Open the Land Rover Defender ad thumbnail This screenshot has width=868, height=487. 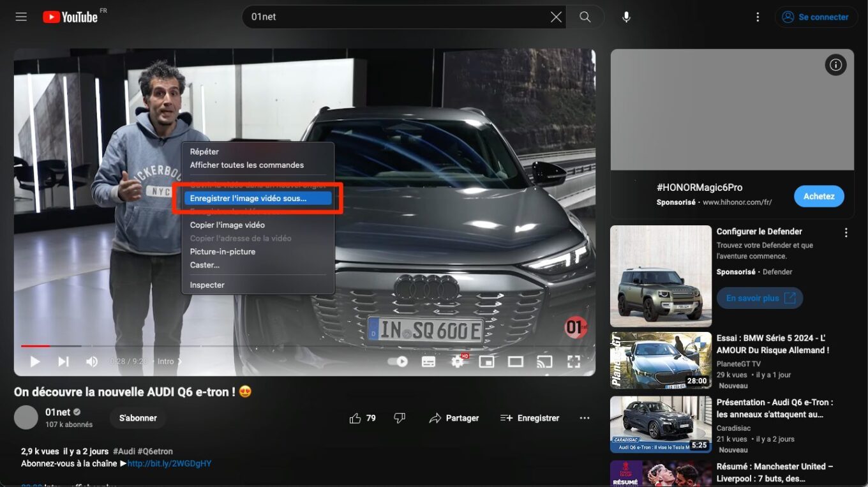click(x=661, y=276)
